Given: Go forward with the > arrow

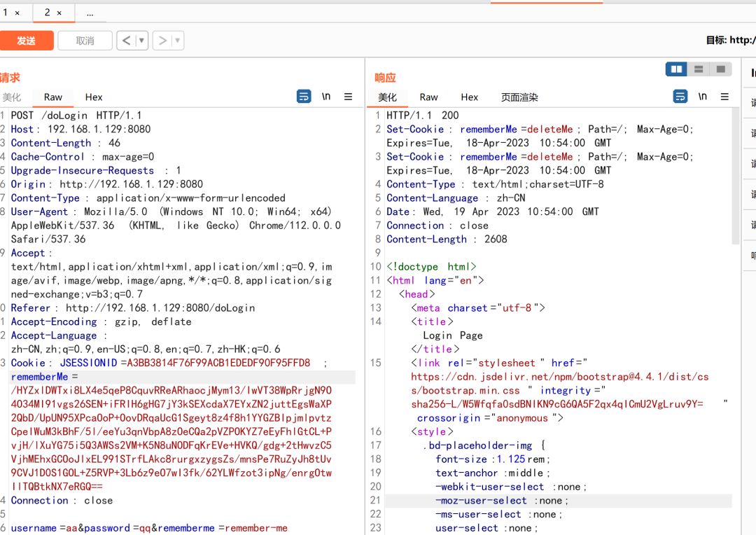Looking at the screenshot, I should point(162,41).
